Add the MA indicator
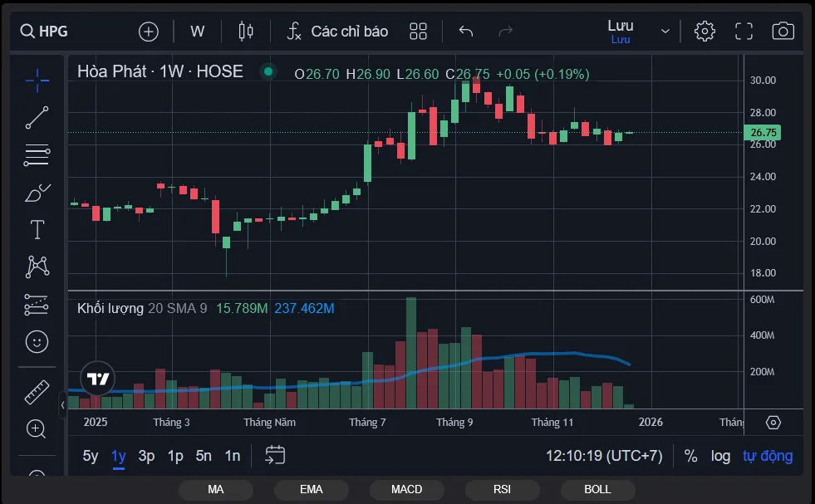This screenshot has width=815, height=504. pos(216,489)
